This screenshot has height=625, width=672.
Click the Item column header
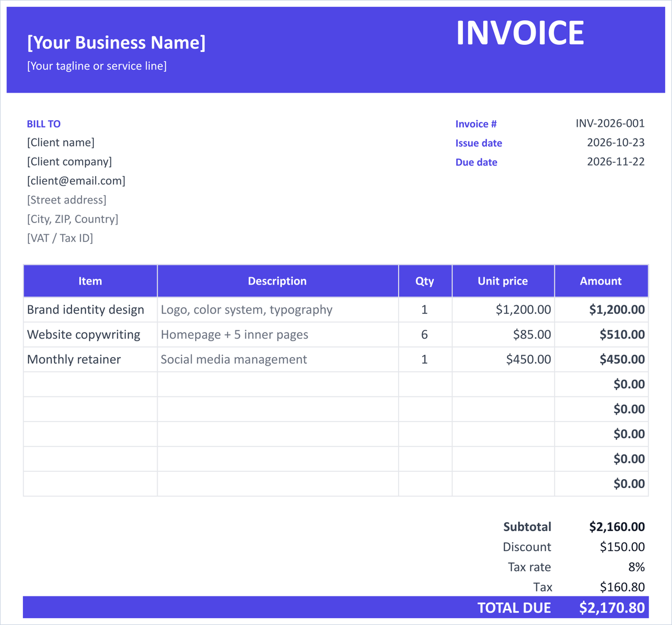[91, 281]
